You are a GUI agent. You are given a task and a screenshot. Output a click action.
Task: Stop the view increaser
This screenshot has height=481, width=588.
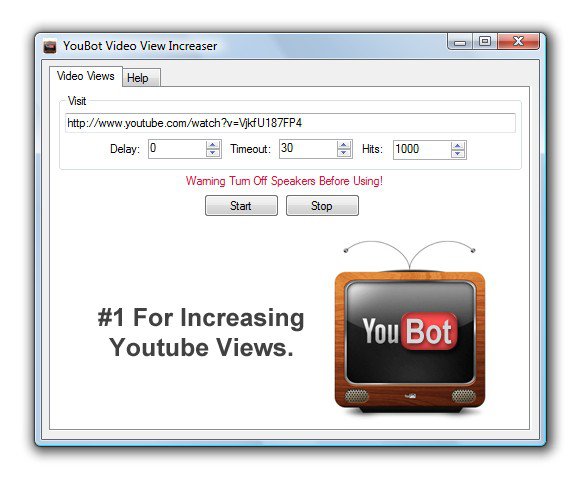pos(322,205)
